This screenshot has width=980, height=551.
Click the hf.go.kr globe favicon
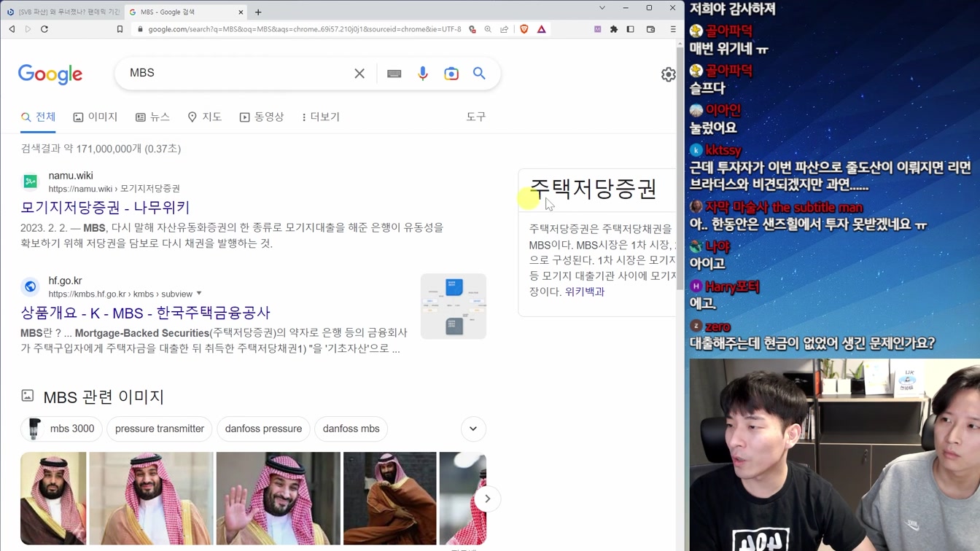(x=30, y=286)
